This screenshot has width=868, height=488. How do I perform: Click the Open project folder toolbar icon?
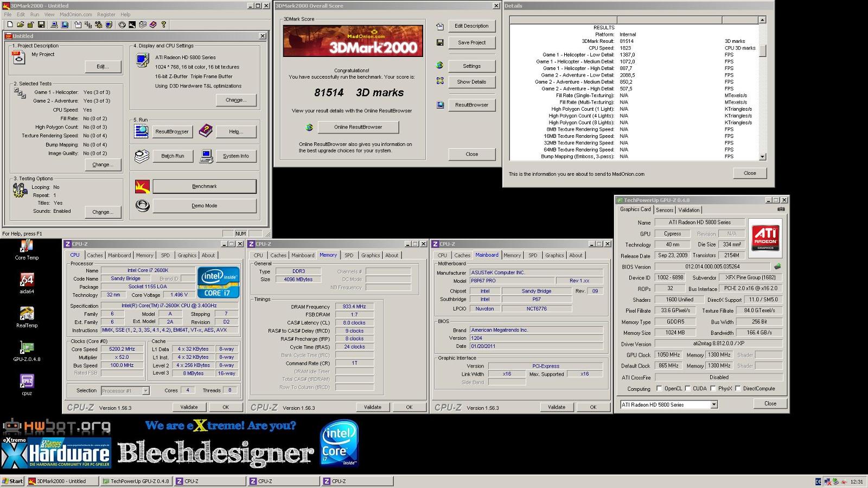click(x=20, y=24)
